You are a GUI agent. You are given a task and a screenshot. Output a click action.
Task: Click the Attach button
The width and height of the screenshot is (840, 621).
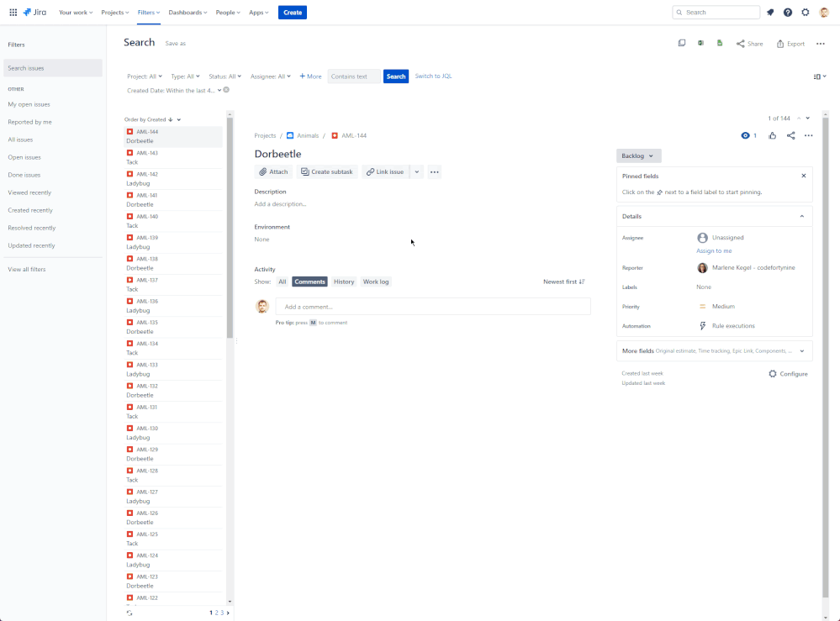pos(274,171)
